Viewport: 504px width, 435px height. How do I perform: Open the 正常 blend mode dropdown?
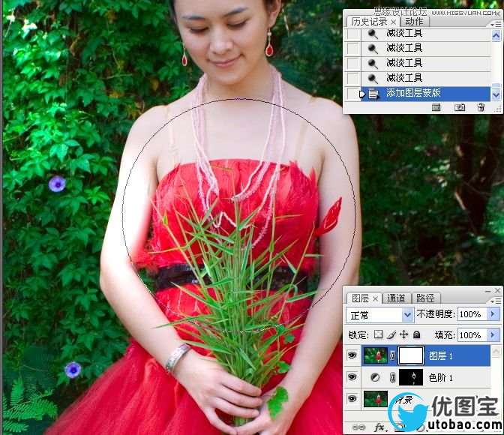(379, 315)
